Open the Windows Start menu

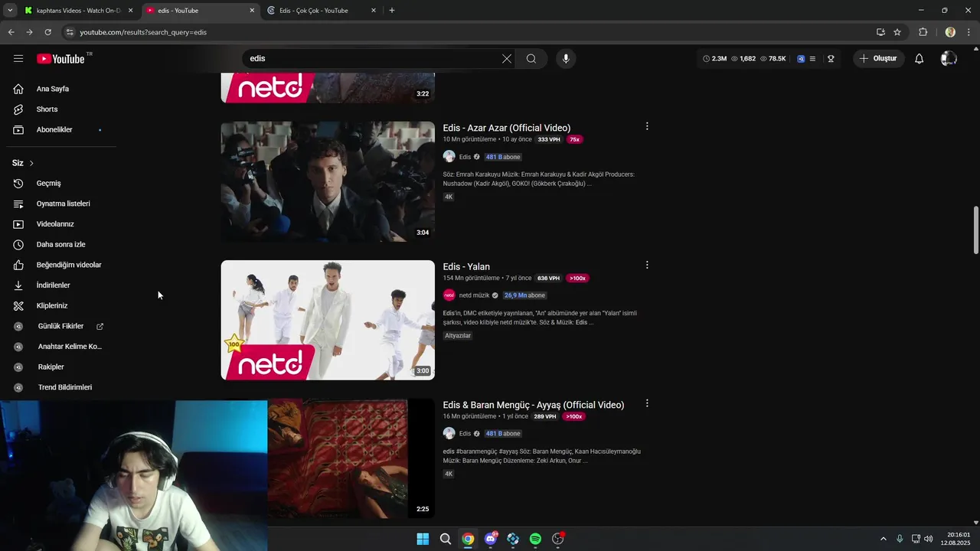click(423, 539)
